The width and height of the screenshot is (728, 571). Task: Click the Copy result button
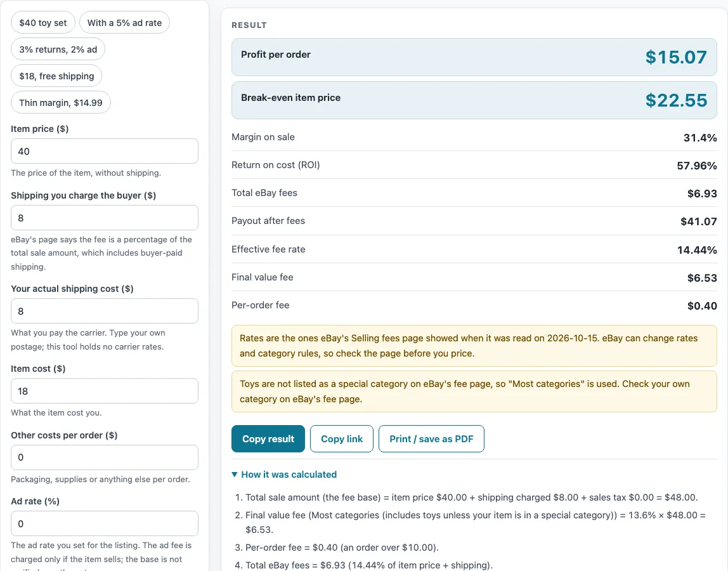point(268,438)
